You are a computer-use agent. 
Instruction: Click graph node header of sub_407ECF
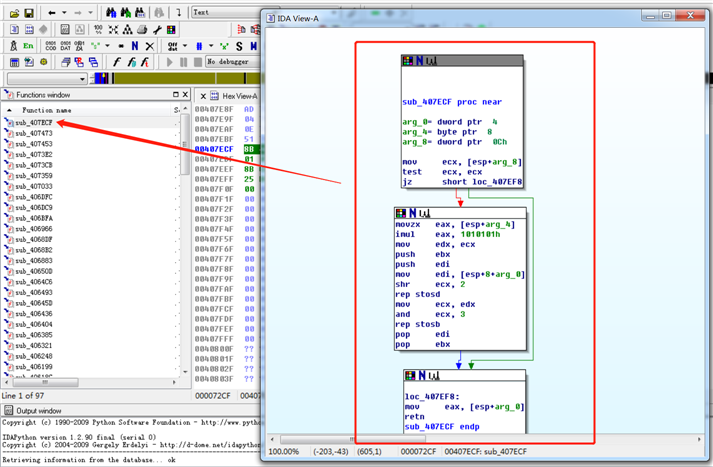(462, 61)
